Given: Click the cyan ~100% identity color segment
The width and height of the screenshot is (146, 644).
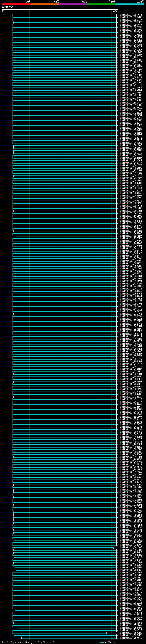Looking at the screenshot, I should [x=130, y=4].
